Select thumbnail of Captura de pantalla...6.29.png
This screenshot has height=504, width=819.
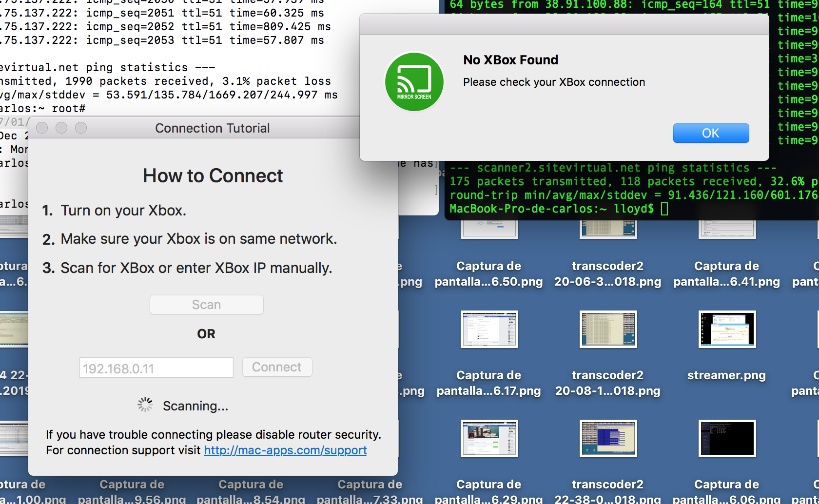point(489,438)
